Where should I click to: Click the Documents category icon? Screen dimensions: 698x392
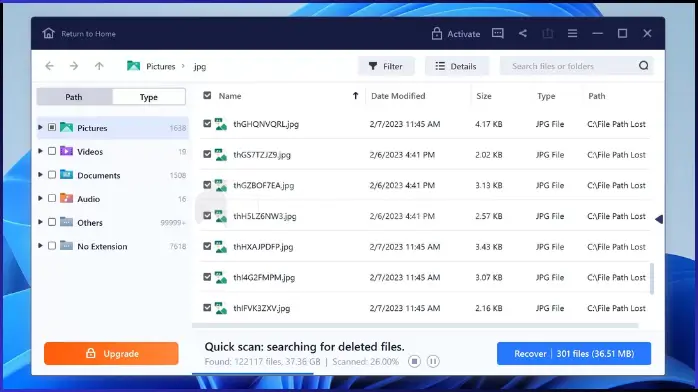point(66,174)
